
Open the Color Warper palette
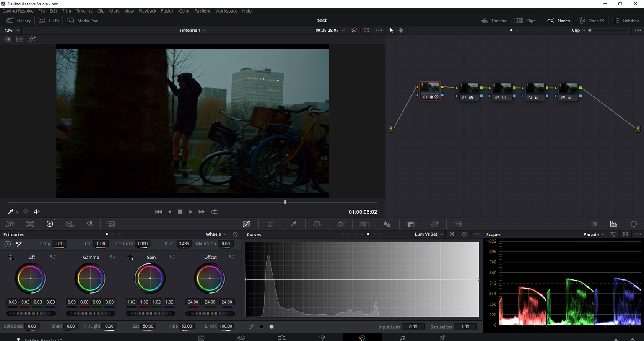[x=270, y=224]
